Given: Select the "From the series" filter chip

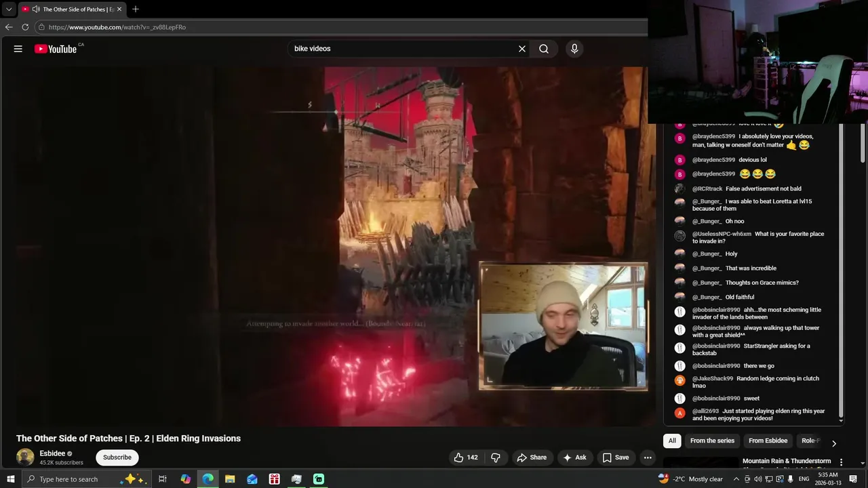Looking at the screenshot, I should tap(712, 441).
